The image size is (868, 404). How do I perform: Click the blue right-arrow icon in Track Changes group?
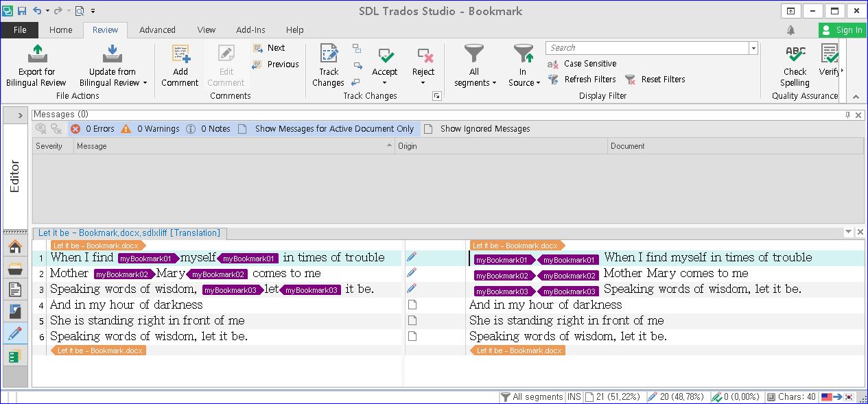click(357, 65)
